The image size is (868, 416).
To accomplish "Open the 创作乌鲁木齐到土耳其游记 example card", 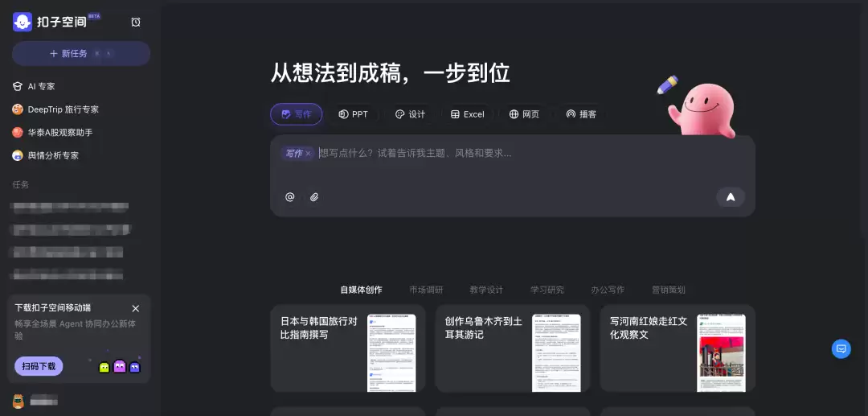I will point(513,348).
